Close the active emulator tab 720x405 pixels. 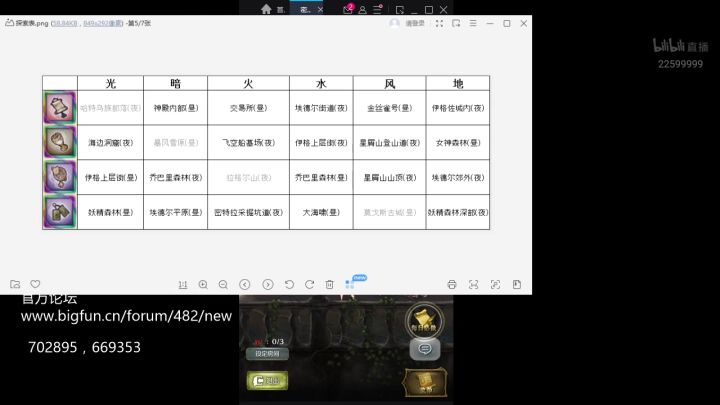point(321,9)
